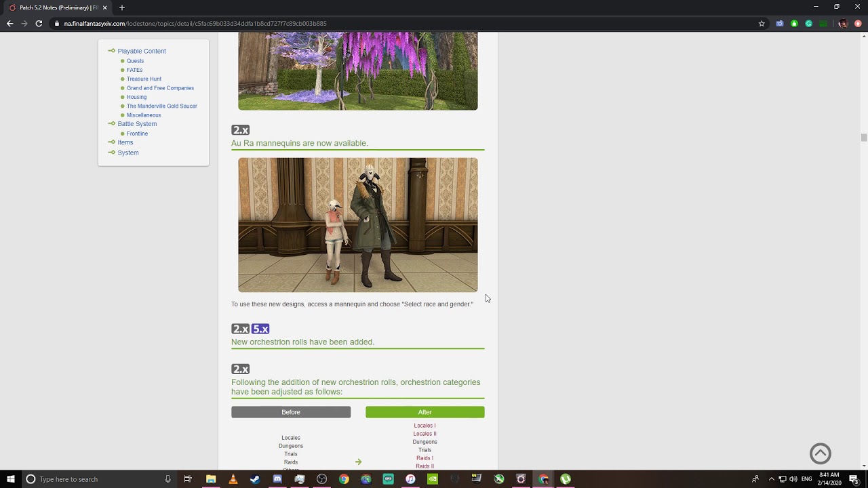Open The Manderville Gold Saucer link
The height and width of the screenshot is (488, 868).
161,106
